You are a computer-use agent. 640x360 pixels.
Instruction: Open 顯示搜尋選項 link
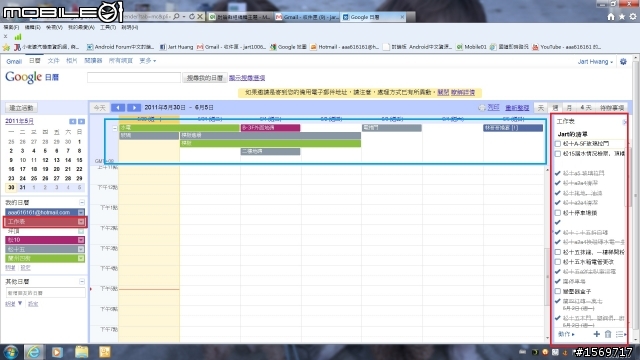coord(247,78)
